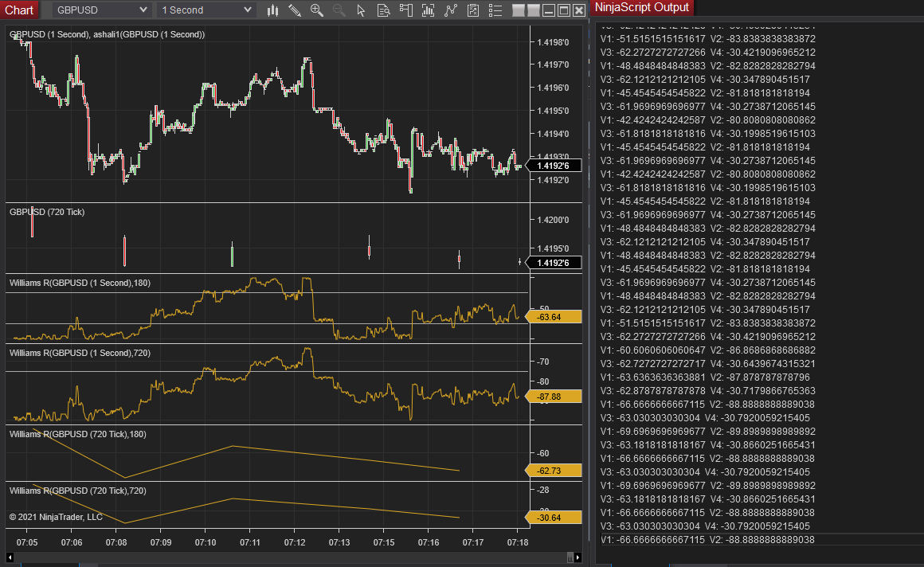The height and width of the screenshot is (567, 924).
Task: Click output line V3: -62.7272727272717
Action: [x=707, y=364]
